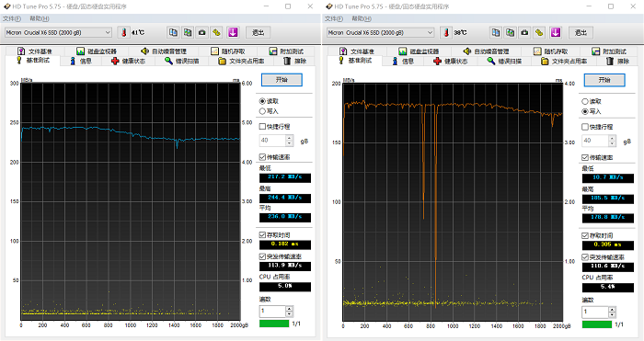
Task: Decrease 遍数 stepper in left window
Action: (290, 314)
